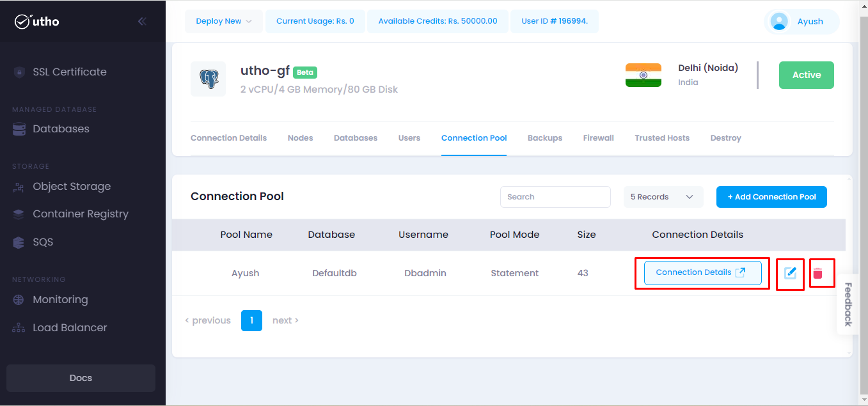Click the Delhi (Noida) location text
This screenshot has width=868, height=406.
pos(708,68)
